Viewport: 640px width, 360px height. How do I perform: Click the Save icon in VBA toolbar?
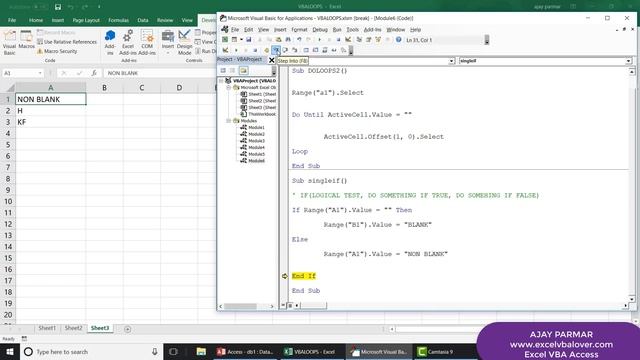pos(249,40)
